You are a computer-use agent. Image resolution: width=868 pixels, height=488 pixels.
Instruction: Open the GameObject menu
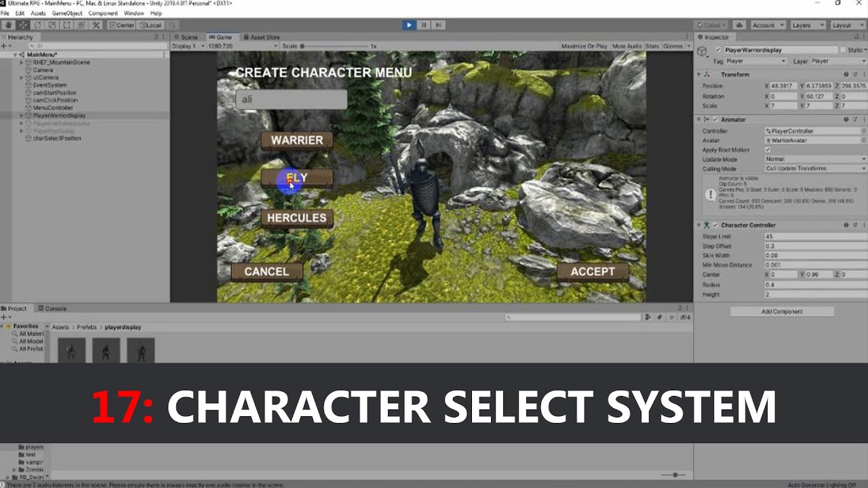coord(67,13)
